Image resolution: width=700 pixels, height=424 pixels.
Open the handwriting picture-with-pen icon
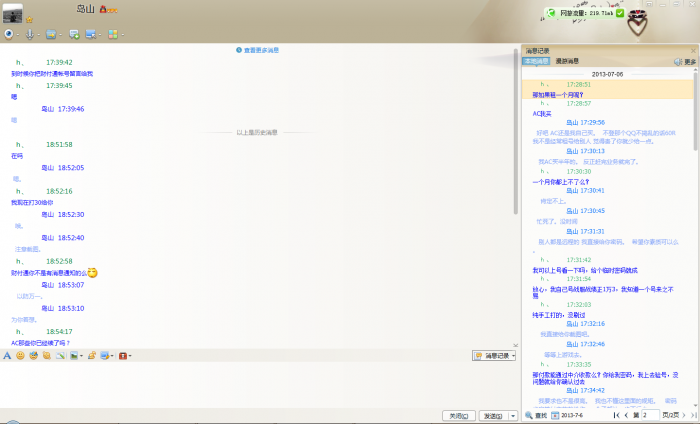(x=60, y=356)
